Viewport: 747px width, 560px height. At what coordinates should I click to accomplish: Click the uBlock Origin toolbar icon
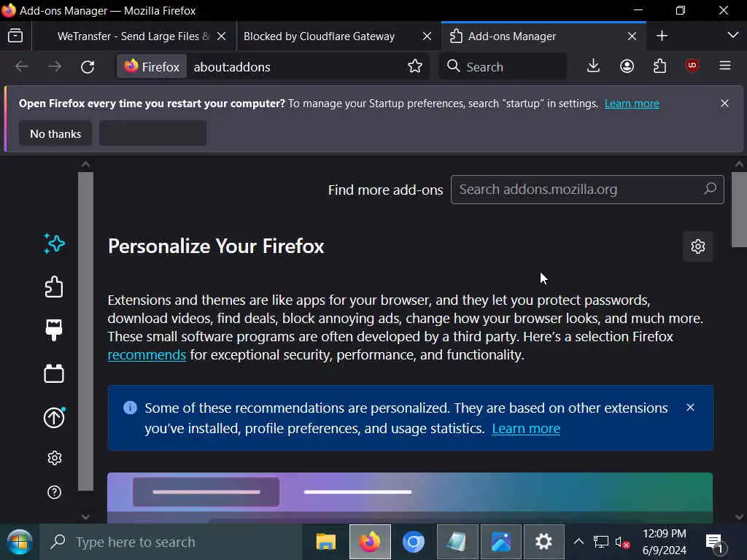[x=692, y=65]
